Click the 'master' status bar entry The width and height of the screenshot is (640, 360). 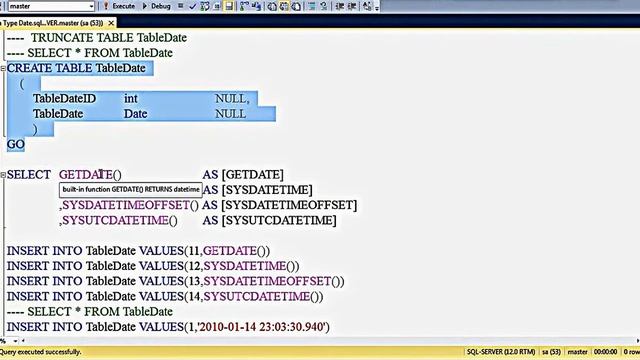pyautogui.click(x=577, y=352)
